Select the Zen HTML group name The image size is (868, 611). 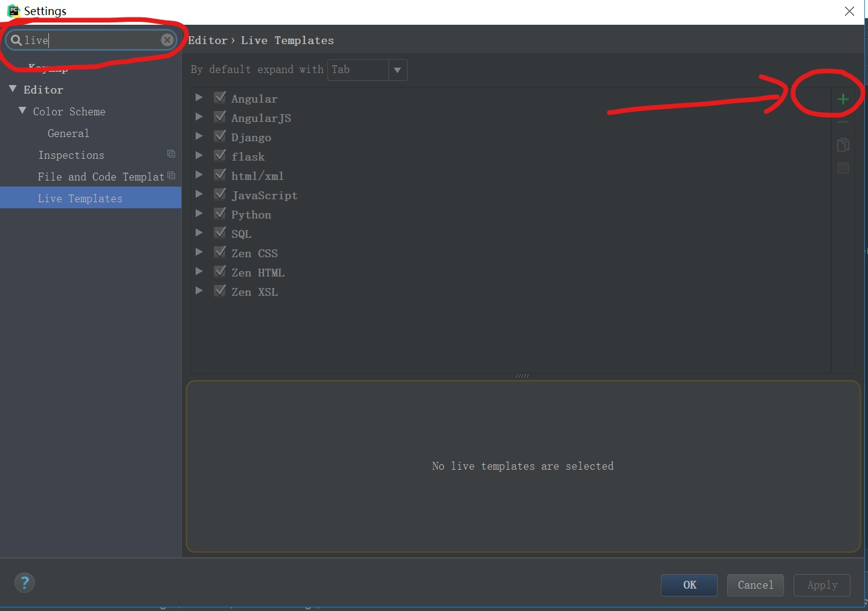pyautogui.click(x=258, y=273)
